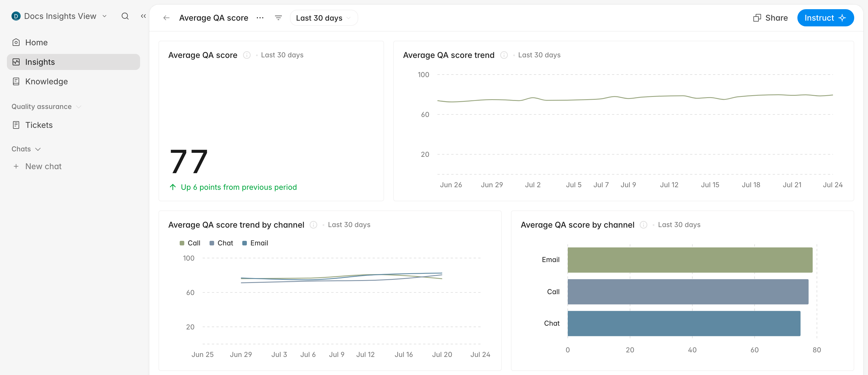Viewport: 868px width, 375px height.
Task: Click the blue Instruct button
Action: point(826,18)
